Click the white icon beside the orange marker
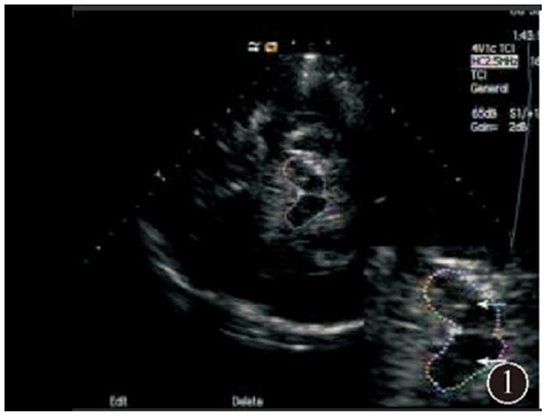 [x=254, y=47]
